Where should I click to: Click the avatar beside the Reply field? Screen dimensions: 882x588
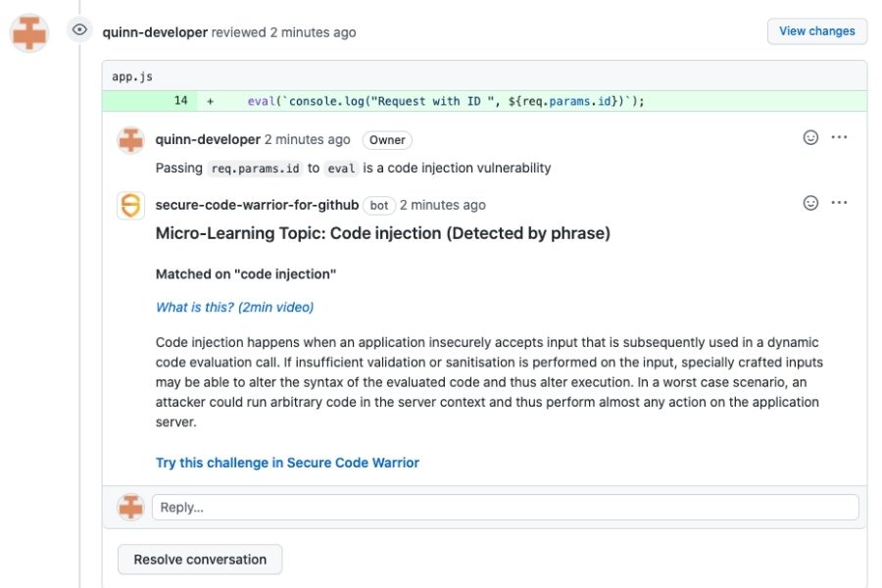click(x=129, y=507)
